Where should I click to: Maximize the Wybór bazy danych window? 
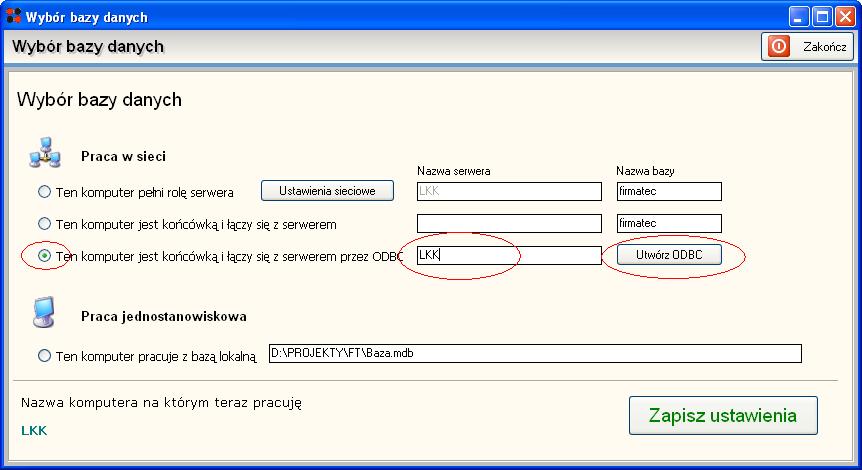822,16
